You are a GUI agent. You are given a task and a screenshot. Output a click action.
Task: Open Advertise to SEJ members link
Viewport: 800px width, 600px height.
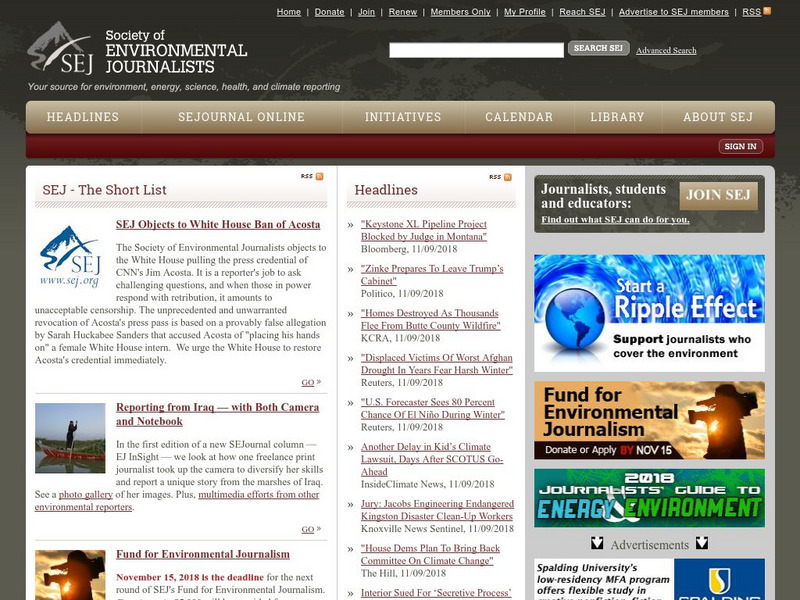(x=673, y=12)
